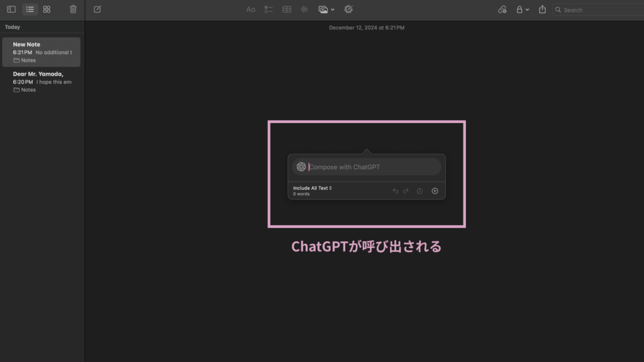Insert a checklist
644x362 pixels.
click(x=269, y=9)
